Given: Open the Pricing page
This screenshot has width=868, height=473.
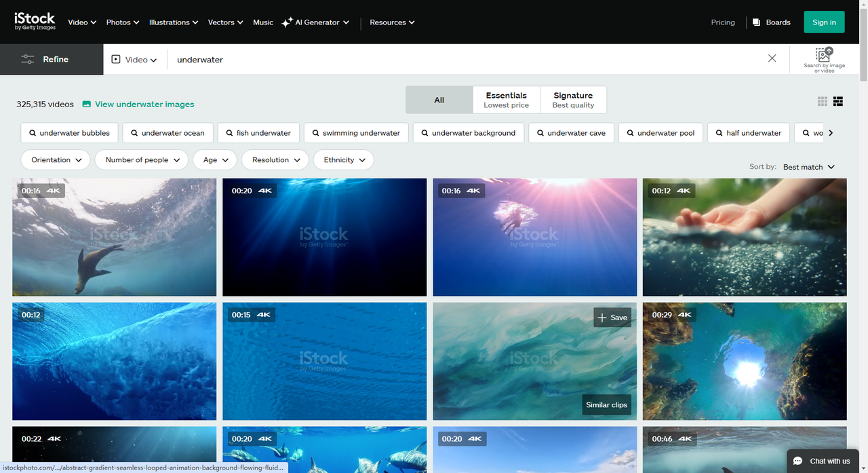Looking at the screenshot, I should pos(723,22).
